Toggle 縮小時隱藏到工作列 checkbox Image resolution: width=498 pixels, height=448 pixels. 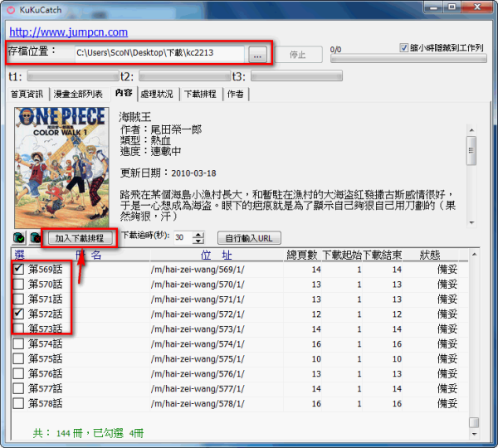click(x=403, y=48)
